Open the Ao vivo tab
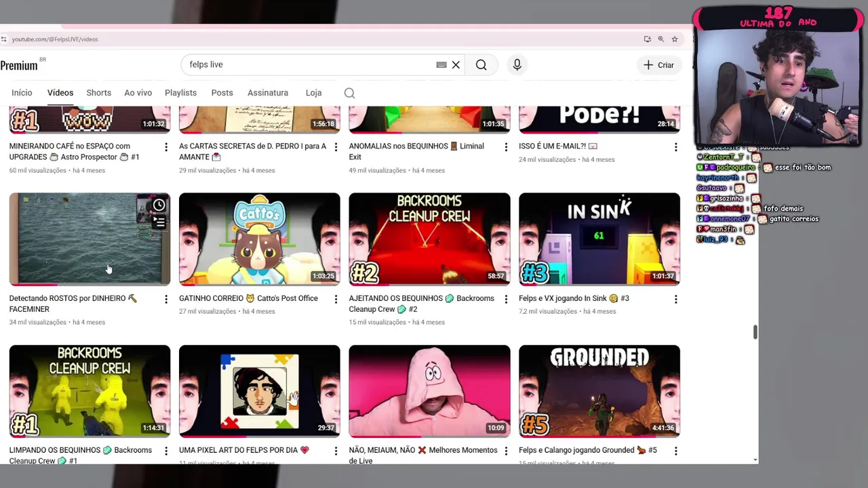The width and height of the screenshot is (868, 488). [x=138, y=93]
